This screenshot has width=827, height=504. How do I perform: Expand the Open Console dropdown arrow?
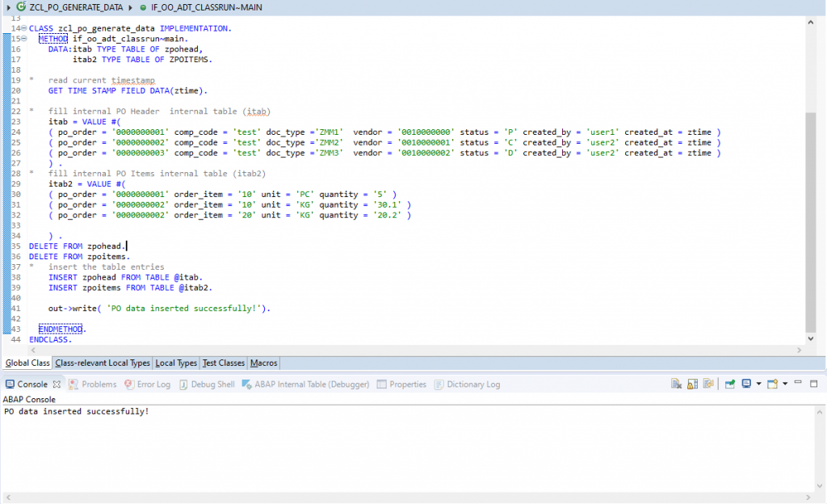click(785, 384)
